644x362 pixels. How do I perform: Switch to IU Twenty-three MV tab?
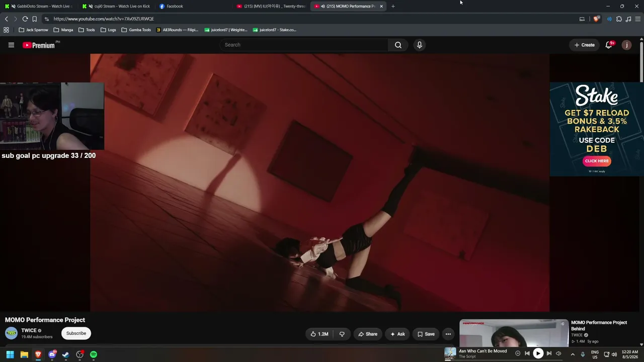pyautogui.click(x=272, y=6)
